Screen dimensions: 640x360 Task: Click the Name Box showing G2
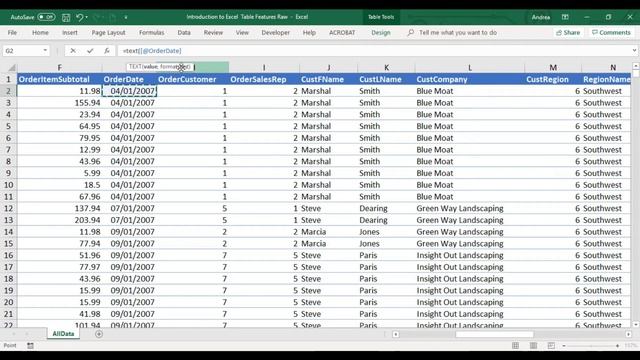pos(22,51)
